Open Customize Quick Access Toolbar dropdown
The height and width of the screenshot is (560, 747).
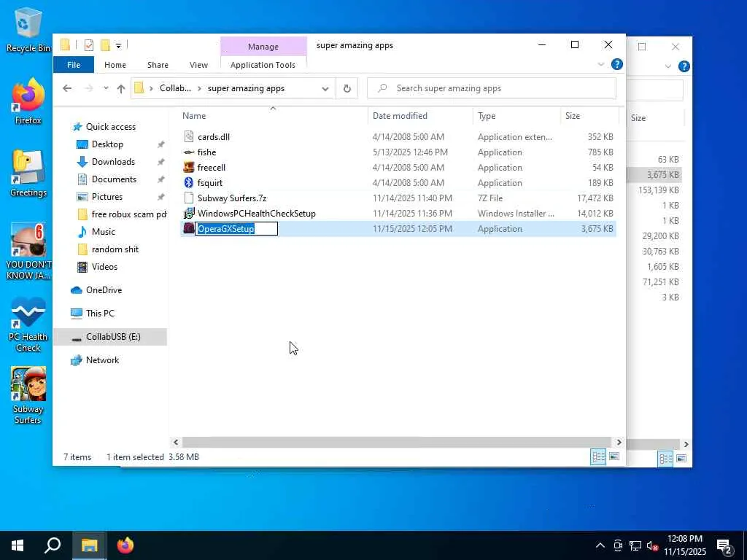119,46
